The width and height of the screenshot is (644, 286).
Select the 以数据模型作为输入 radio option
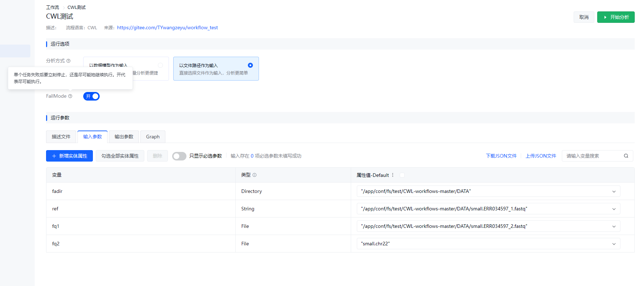[160, 65]
